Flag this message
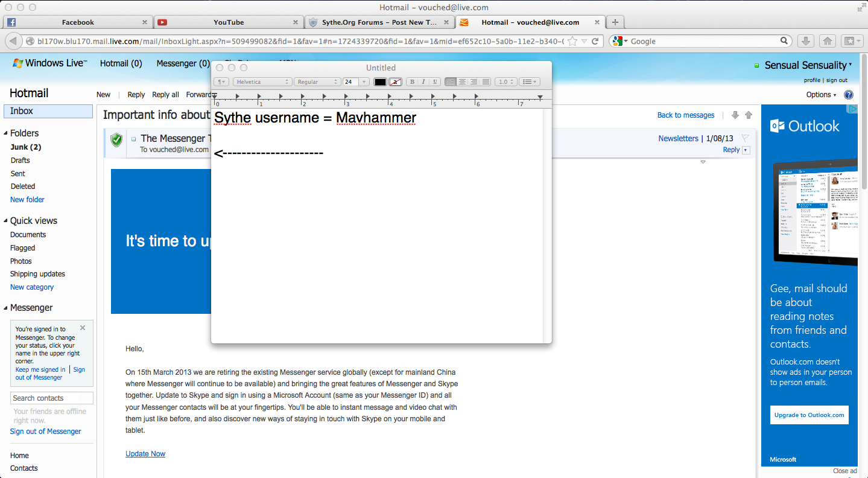The image size is (868, 478). (x=745, y=138)
